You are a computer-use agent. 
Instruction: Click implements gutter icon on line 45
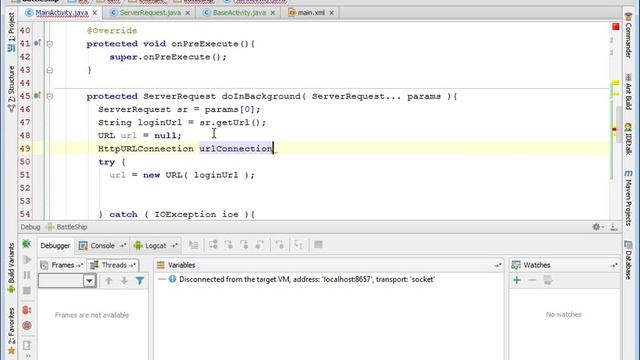37,96
